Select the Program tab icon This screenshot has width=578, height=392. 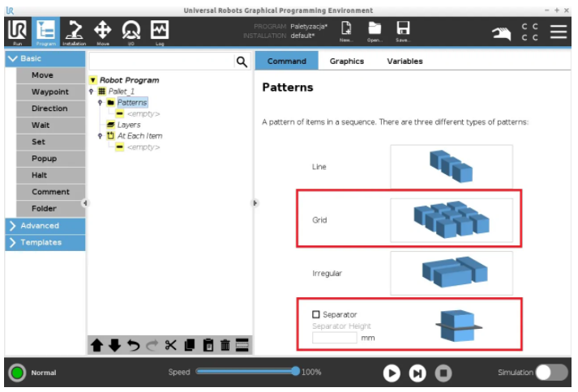[x=45, y=32]
